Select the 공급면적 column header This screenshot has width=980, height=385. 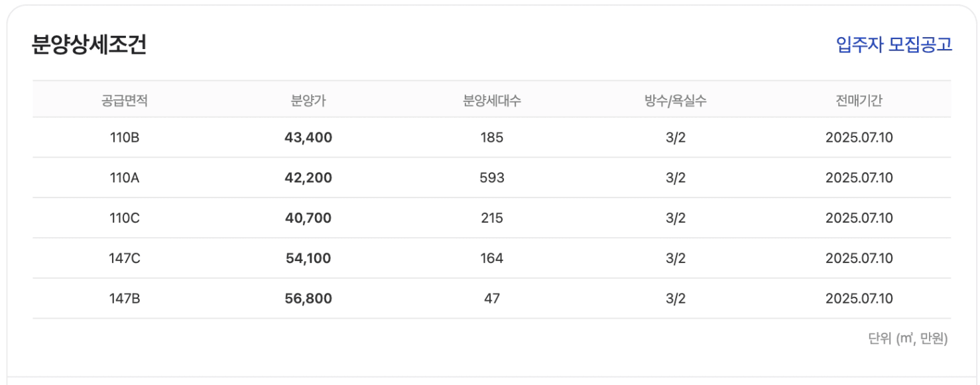pyautogui.click(x=125, y=101)
